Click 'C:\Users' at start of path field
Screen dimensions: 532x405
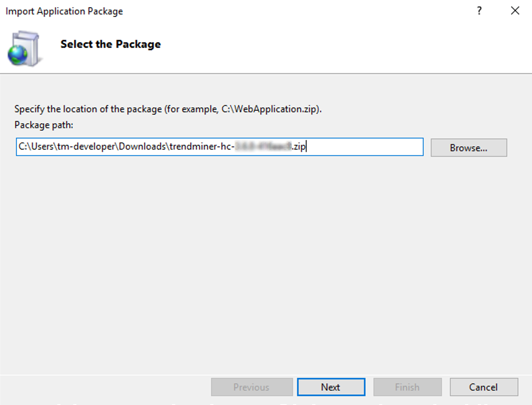coord(36,147)
